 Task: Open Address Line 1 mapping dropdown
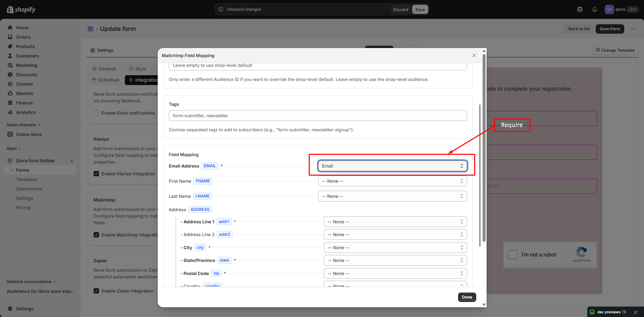click(x=395, y=222)
